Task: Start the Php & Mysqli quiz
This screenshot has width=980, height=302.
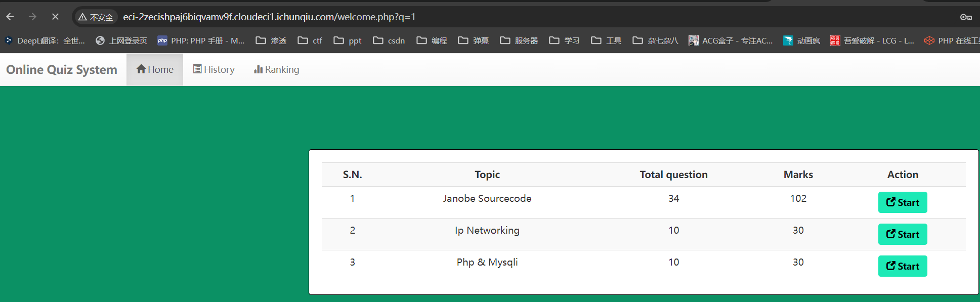Action: (x=902, y=266)
